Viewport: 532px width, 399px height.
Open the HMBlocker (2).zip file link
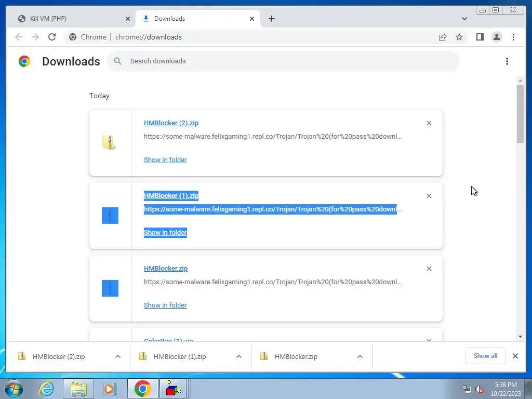(171, 123)
